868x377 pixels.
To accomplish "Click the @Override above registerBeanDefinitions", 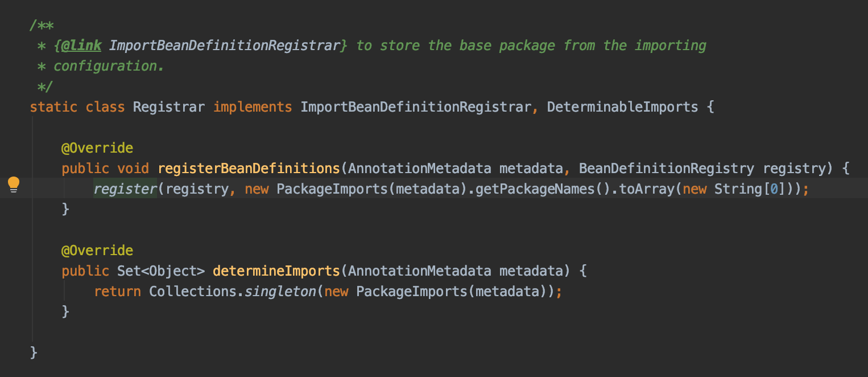I will (97, 148).
